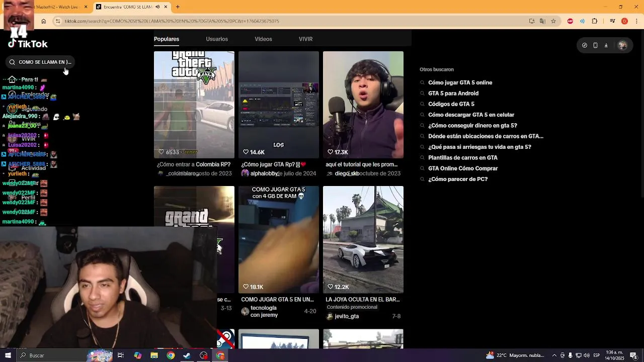Switch to the VIVIR results tab
This screenshot has width=644, height=362.
[305, 39]
